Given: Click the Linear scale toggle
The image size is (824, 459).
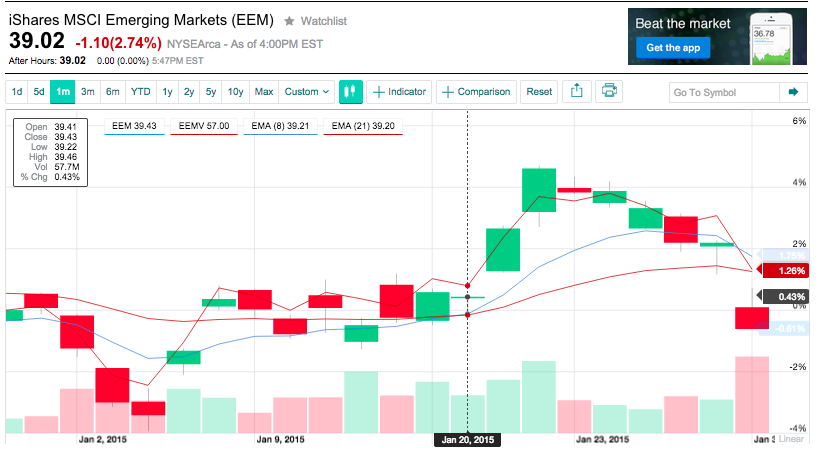Looking at the screenshot, I should (x=791, y=439).
